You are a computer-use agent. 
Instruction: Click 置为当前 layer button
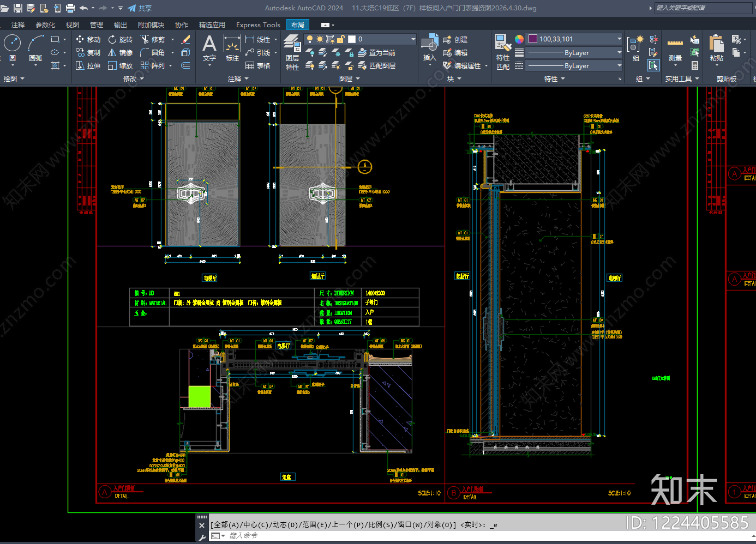point(376,52)
